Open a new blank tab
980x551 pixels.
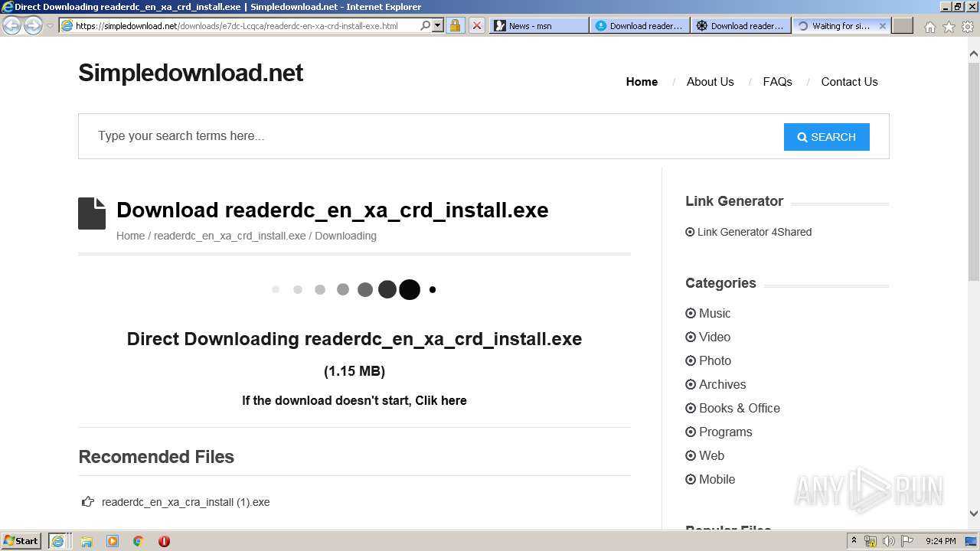[903, 25]
